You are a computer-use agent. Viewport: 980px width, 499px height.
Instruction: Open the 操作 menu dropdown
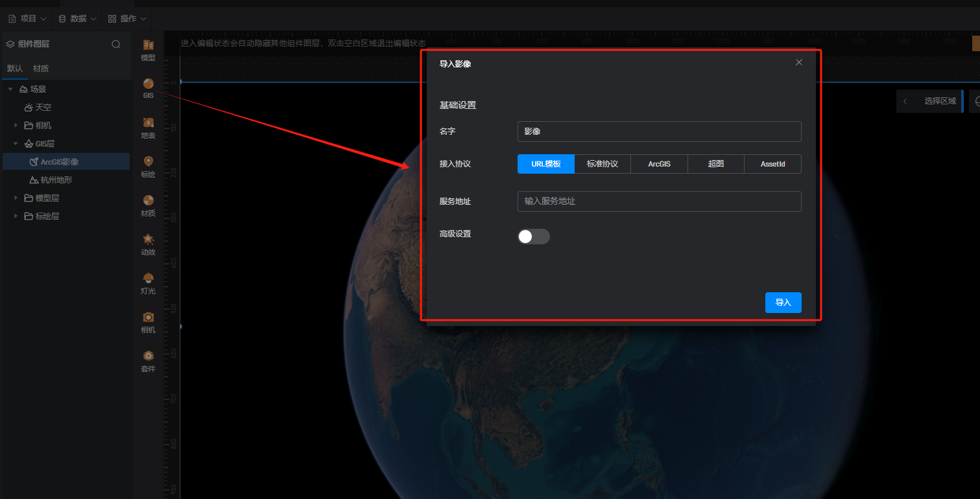coord(127,19)
